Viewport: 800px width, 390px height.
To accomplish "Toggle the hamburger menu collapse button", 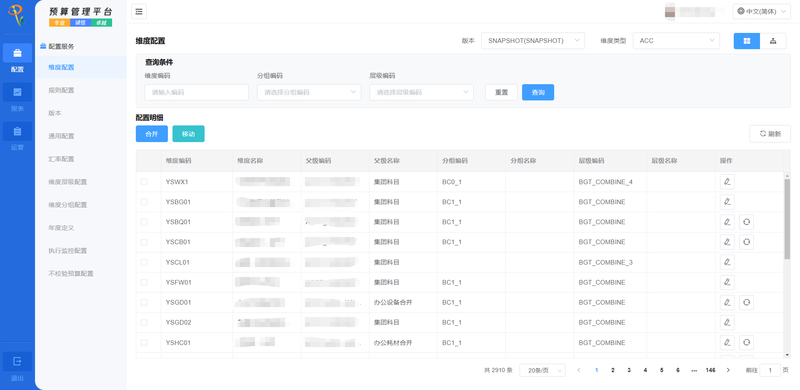I will pos(139,12).
